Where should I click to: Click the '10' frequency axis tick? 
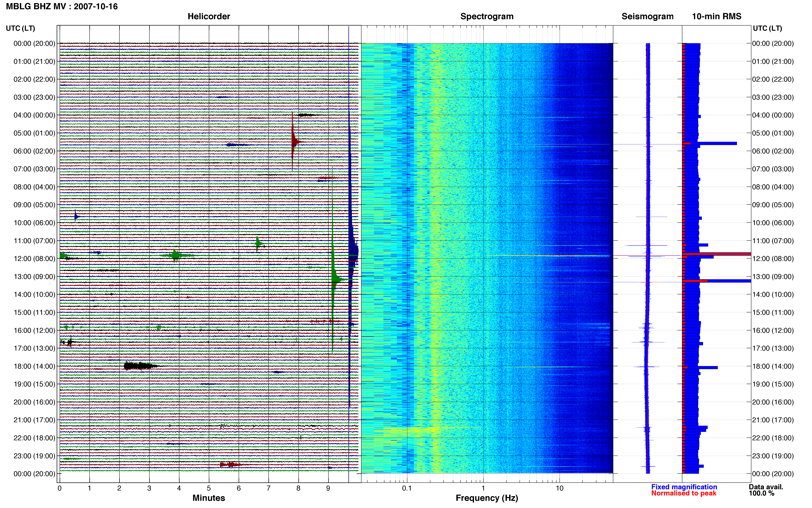(x=559, y=488)
